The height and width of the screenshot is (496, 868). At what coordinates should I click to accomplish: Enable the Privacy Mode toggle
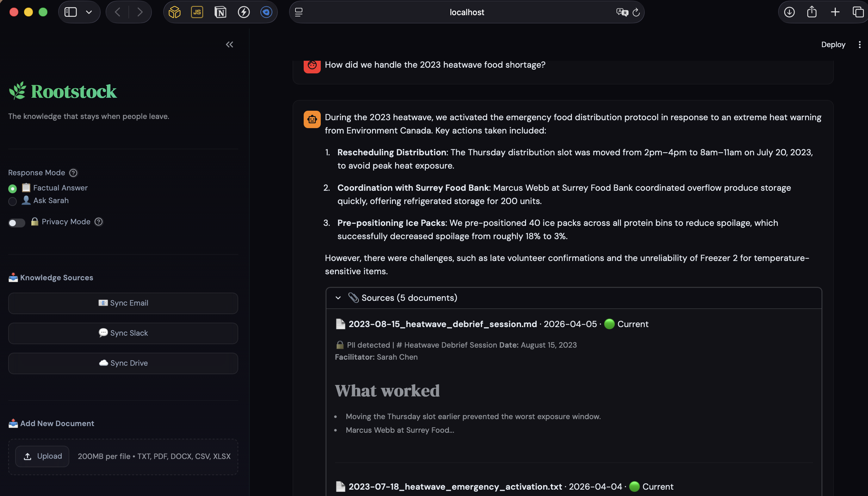click(x=16, y=223)
